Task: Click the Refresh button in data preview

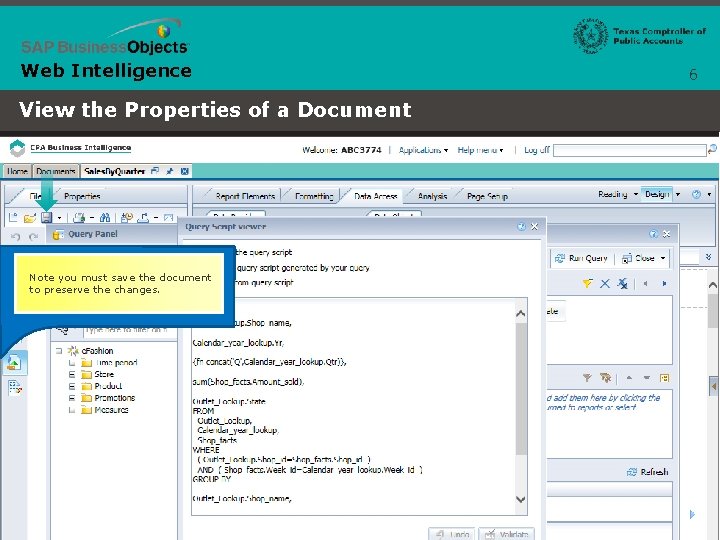Action: pyautogui.click(x=647, y=472)
